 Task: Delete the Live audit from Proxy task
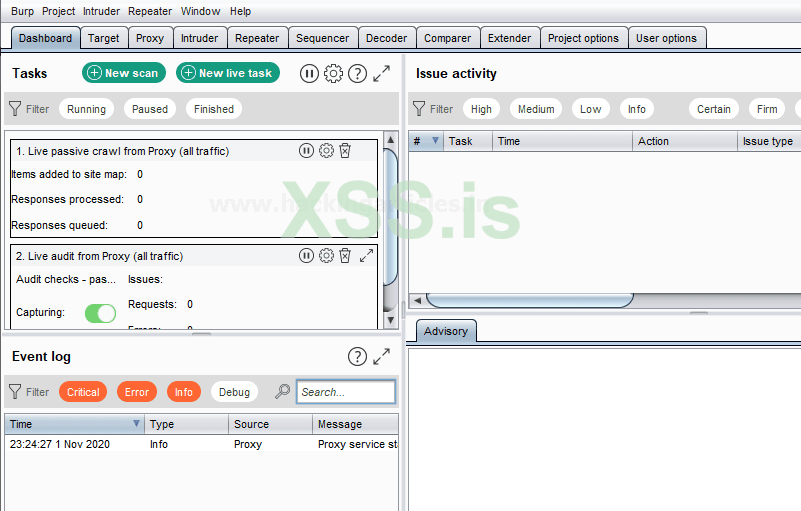click(345, 256)
